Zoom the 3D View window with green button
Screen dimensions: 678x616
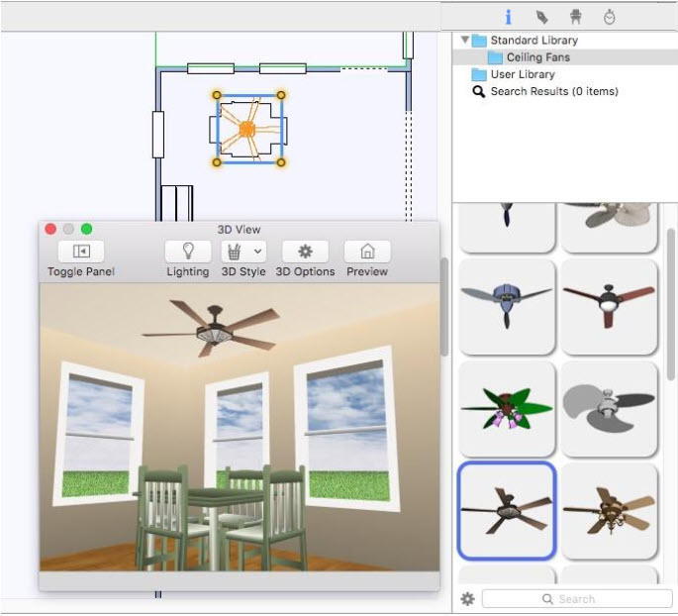point(86,229)
